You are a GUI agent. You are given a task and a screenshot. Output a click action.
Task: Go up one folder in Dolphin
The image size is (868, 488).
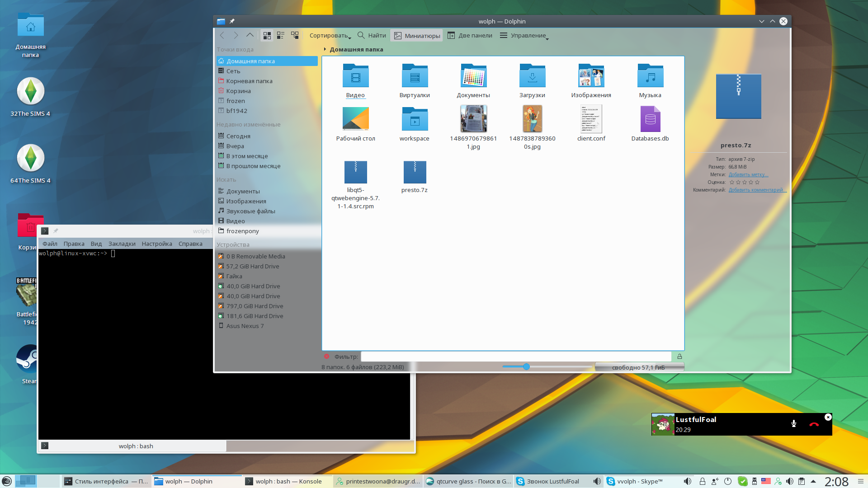[250, 35]
